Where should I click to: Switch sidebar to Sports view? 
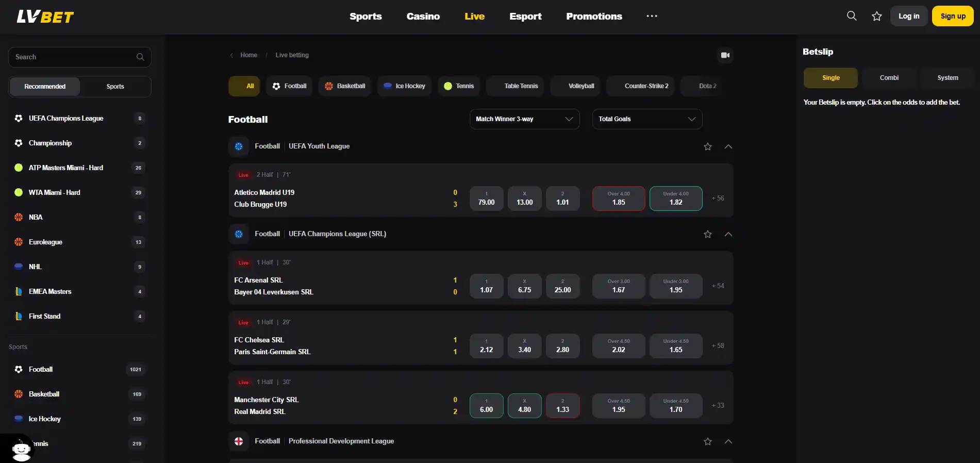tap(115, 87)
